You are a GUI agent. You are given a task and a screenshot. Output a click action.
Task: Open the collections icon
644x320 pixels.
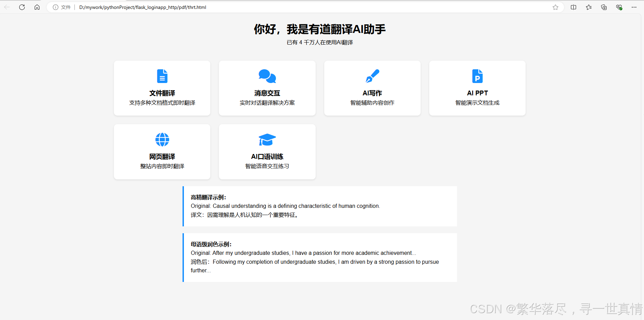604,7
